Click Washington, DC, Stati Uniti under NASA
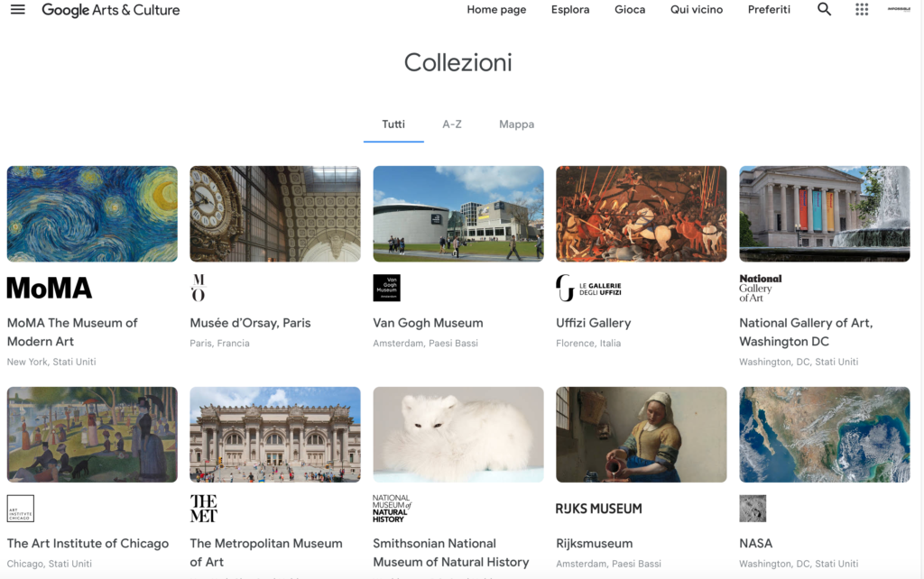 [x=799, y=564]
